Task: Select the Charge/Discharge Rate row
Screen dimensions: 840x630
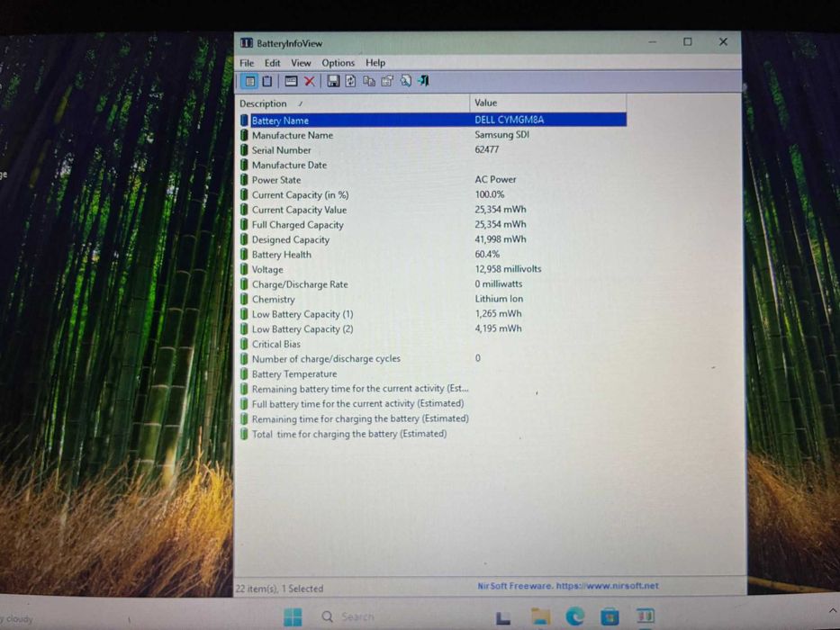Action: point(432,284)
